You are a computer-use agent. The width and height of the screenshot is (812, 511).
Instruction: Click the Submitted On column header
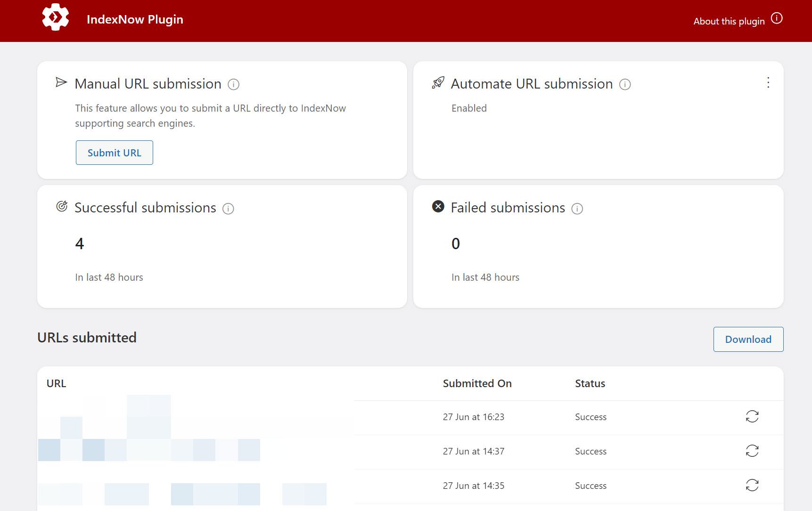[x=477, y=383]
